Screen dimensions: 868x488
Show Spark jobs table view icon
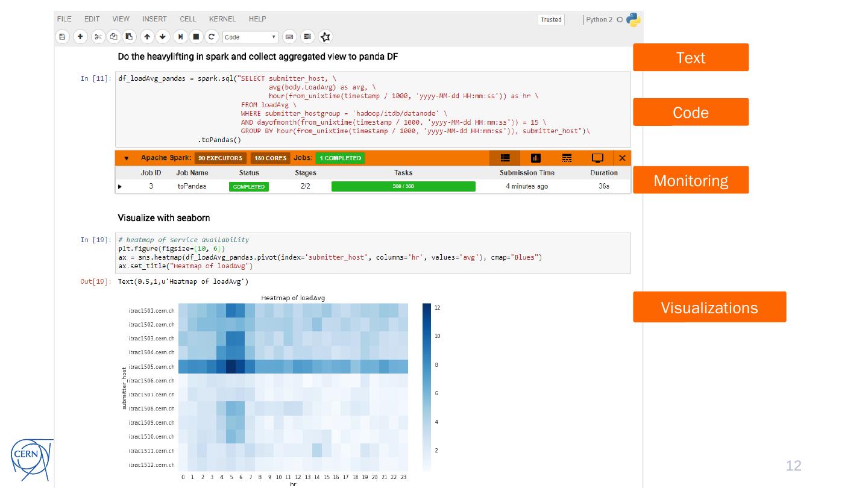pos(505,158)
